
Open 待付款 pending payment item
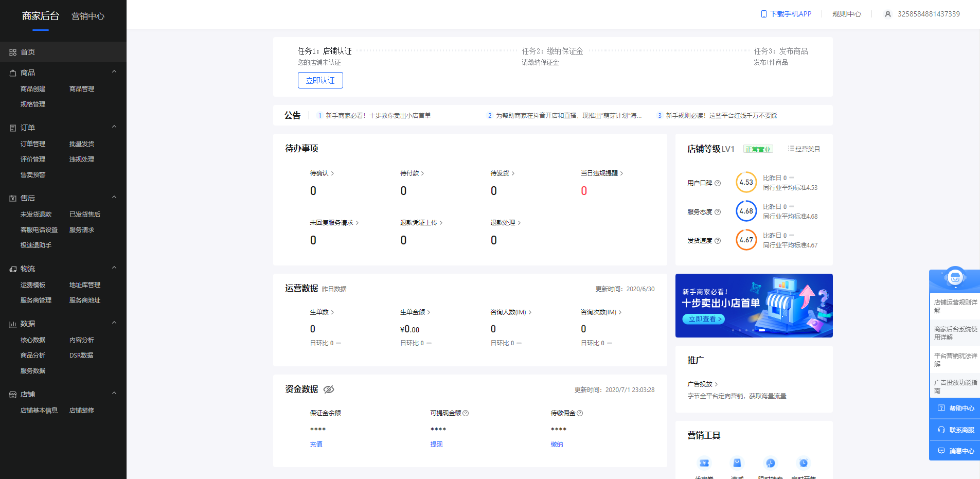(x=412, y=173)
